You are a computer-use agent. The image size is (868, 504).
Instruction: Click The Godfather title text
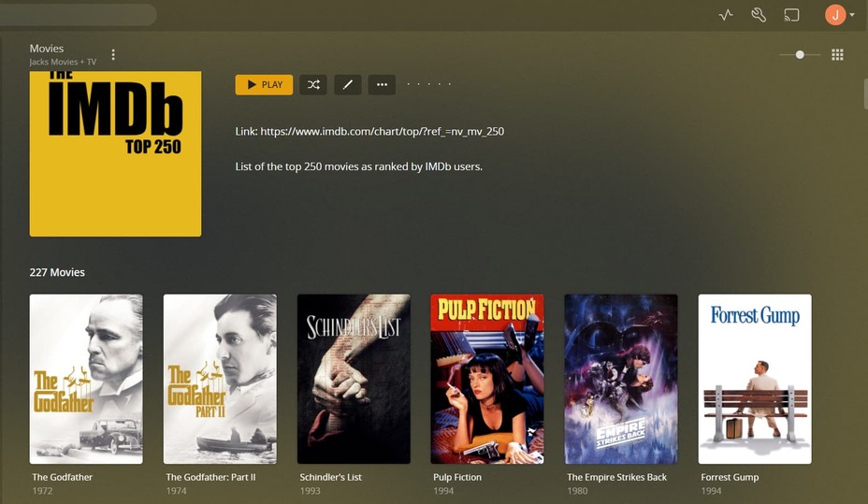coord(62,477)
